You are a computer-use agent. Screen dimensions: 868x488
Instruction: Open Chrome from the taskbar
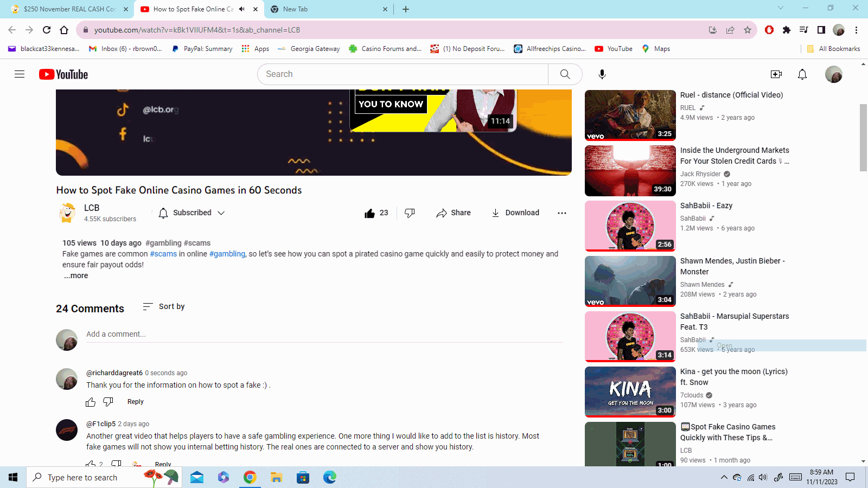[250, 477]
